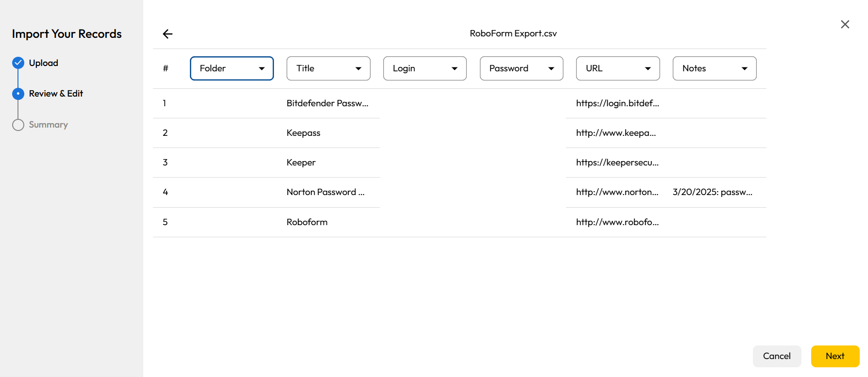Expand the URL column dropdown

click(x=617, y=68)
